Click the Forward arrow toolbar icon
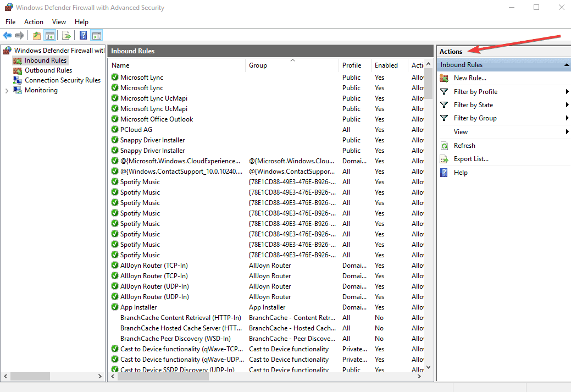The image size is (571, 392). (20, 35)
